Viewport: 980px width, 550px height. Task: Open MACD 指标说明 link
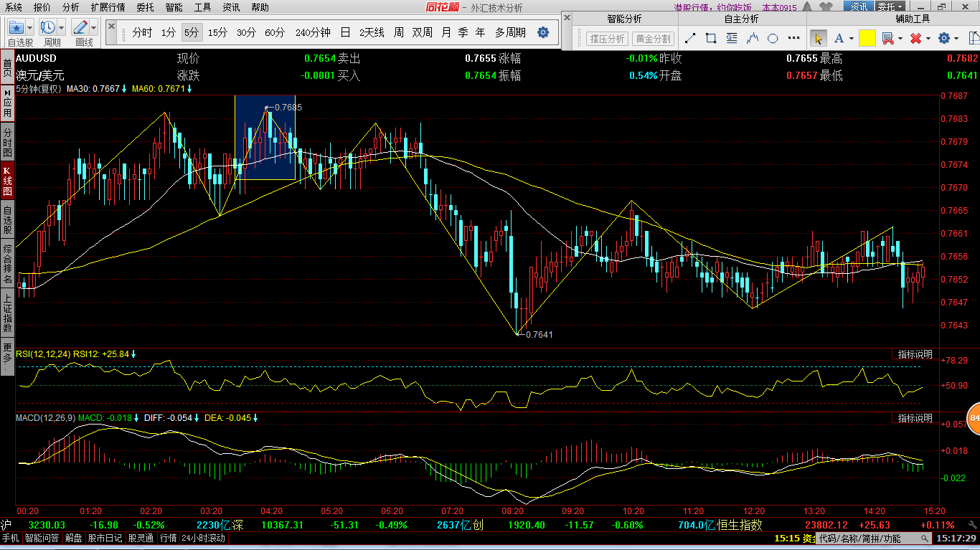915,417
